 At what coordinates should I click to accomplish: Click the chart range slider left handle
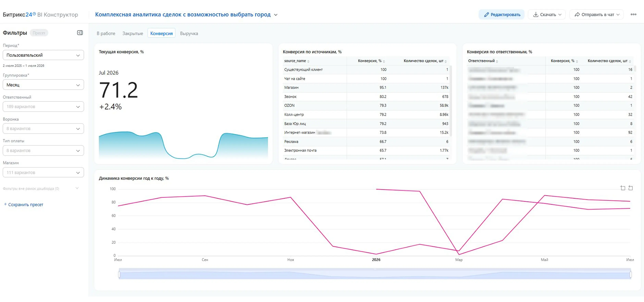pyautogui.click(x=119, y=274)
